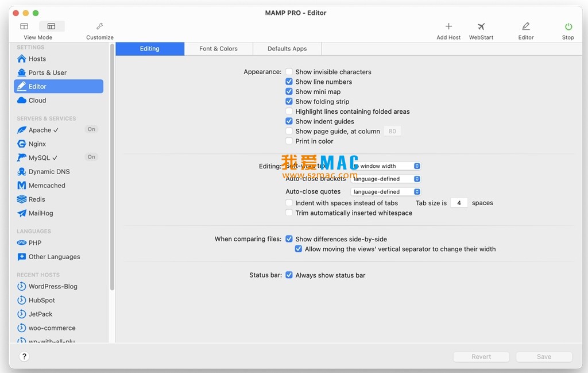The width and height of the screenshot is (588, 373).
Task: Disable Show folding strip
Action: coord(289,101)
